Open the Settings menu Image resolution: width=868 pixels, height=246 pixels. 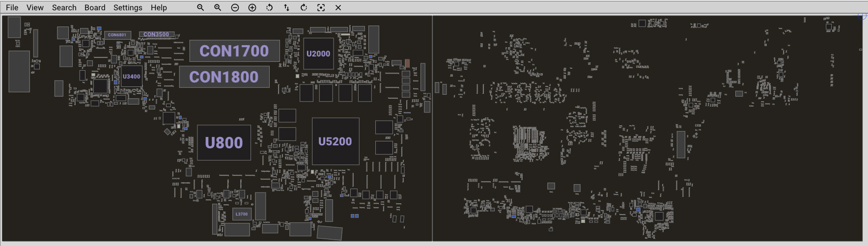pyautogui.click(x=128, y=7)
